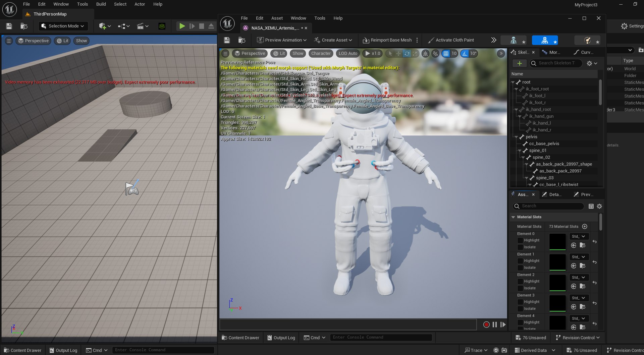644x355 pixels.
Task: Open LOD Auto selector
Action: (x=348, y=54)
